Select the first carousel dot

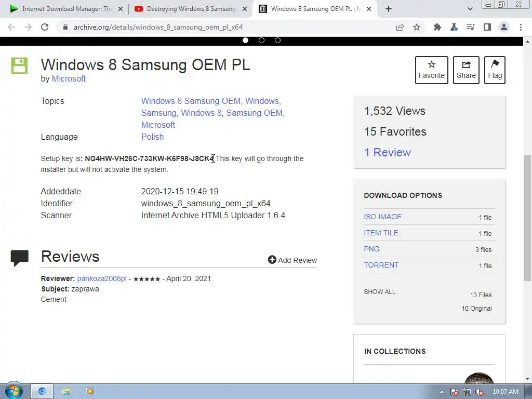point(246,41)
